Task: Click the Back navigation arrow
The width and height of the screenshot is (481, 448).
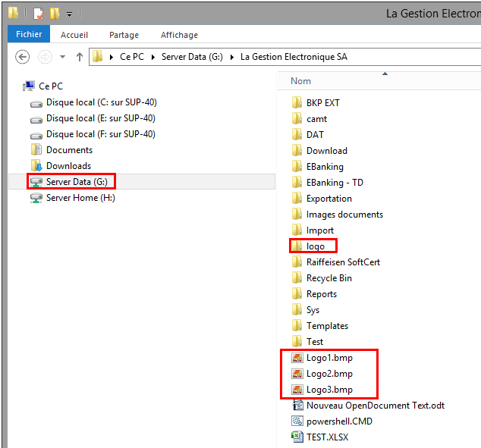Action: coord(23,57)
